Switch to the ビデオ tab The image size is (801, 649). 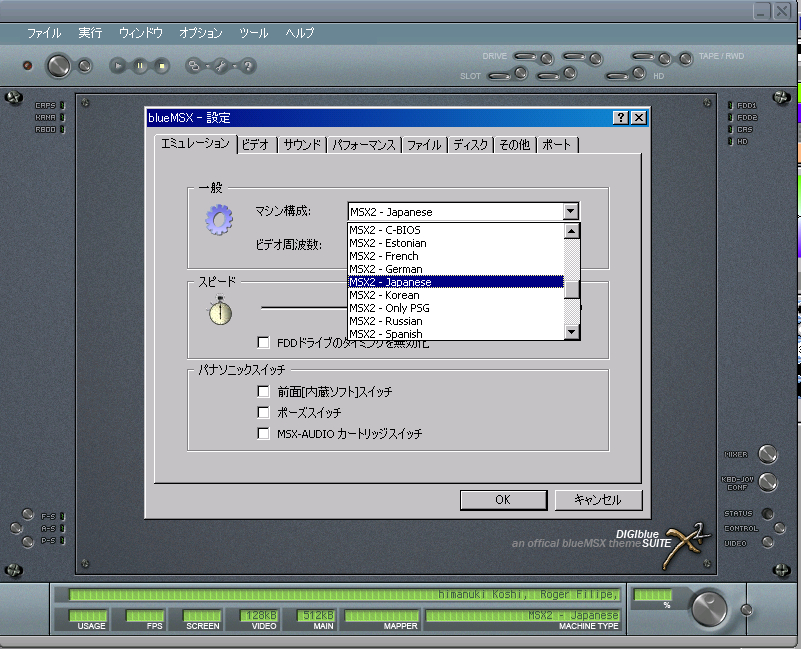point(255,145)
